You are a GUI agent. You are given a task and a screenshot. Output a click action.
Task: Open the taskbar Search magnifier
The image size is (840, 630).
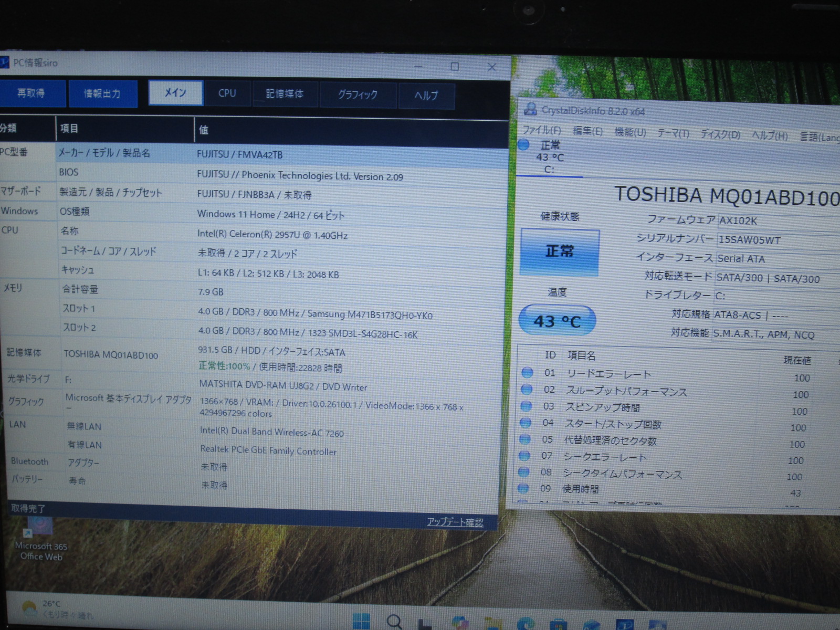point(394,622)
